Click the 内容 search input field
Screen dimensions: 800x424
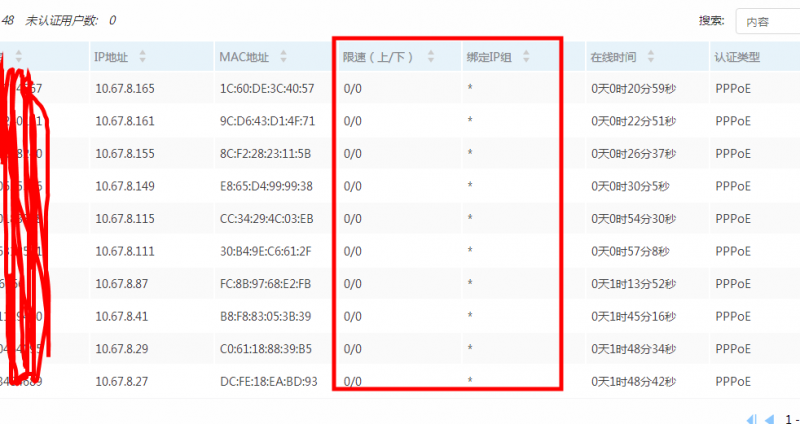pos(766,21)
